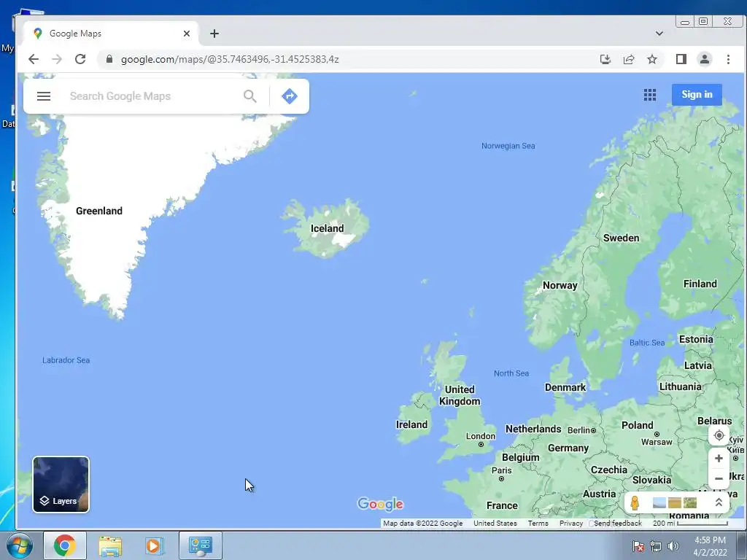Click the Sign in button
The width and height of the screenshot is (747, 560).
pos(697,94)
